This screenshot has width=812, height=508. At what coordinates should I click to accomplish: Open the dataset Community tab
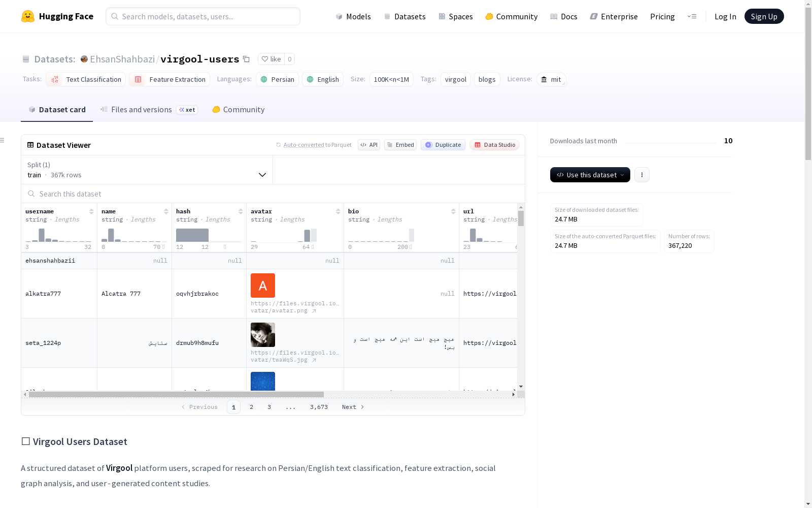pos(238,110)
